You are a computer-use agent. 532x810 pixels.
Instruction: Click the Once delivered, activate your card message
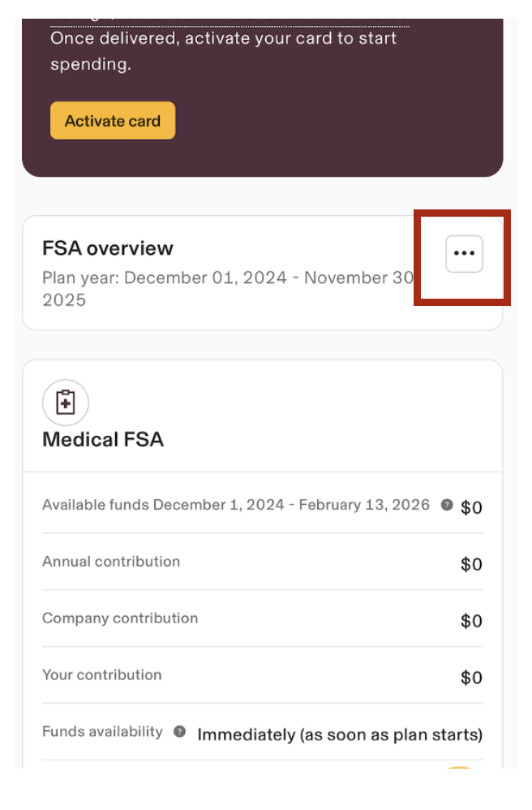[x=224, y=51]
